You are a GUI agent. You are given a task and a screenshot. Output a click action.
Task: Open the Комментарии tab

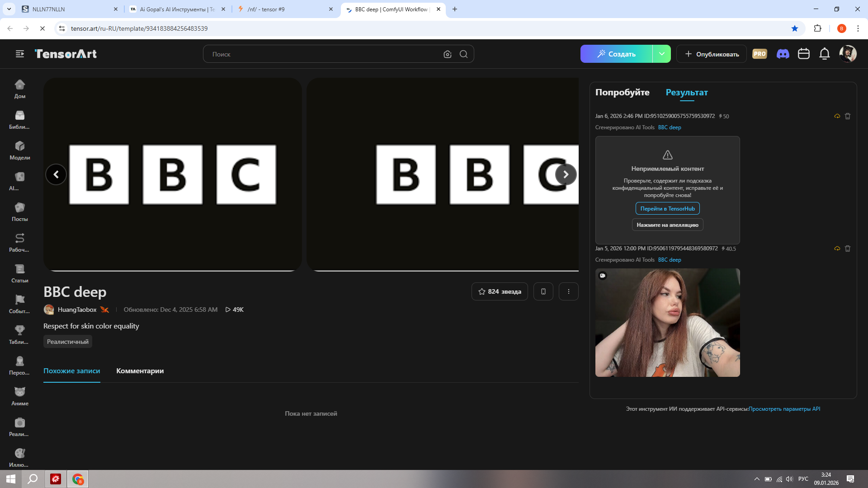click(x=140, y=371)
